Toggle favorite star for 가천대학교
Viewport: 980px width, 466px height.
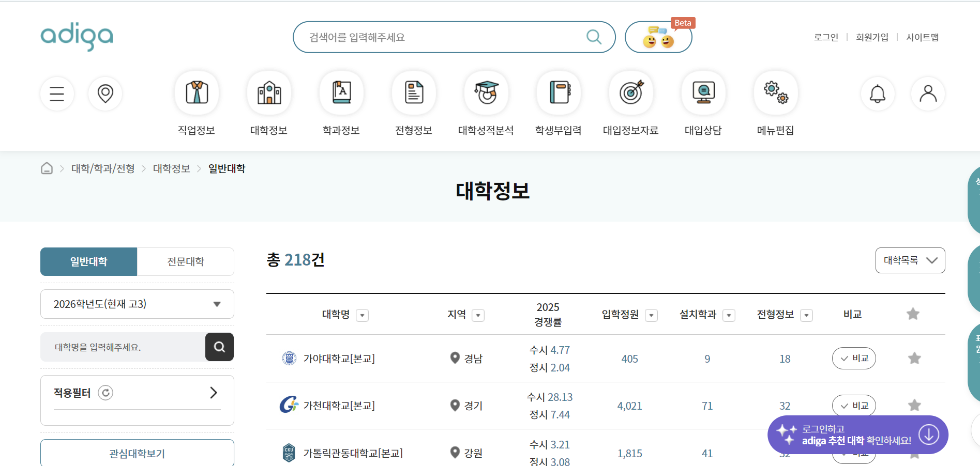(914, 405)
